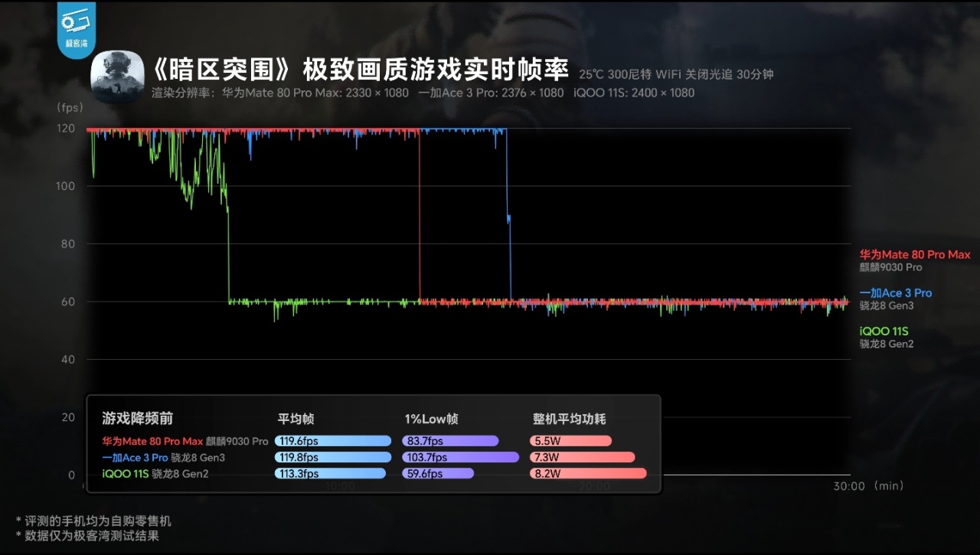Click the 25℃ test condition text
Screen dimensions: 980x555
coord(591,74)
